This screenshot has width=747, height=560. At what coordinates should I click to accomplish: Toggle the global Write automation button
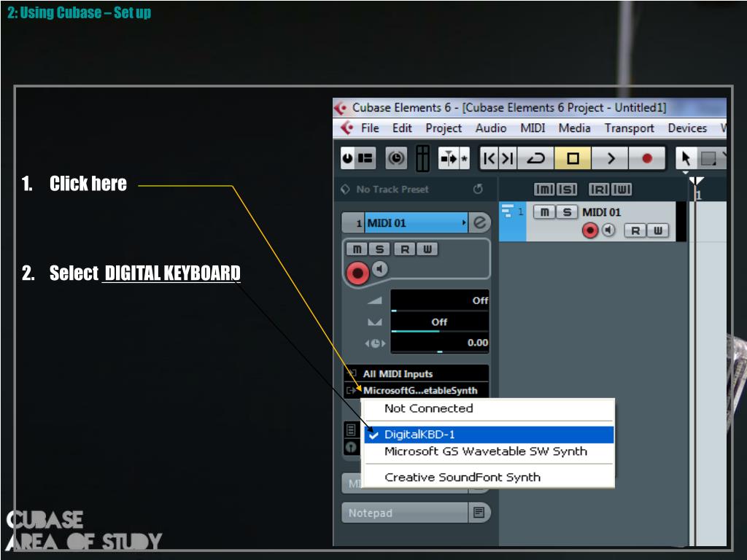coord(622,190)
